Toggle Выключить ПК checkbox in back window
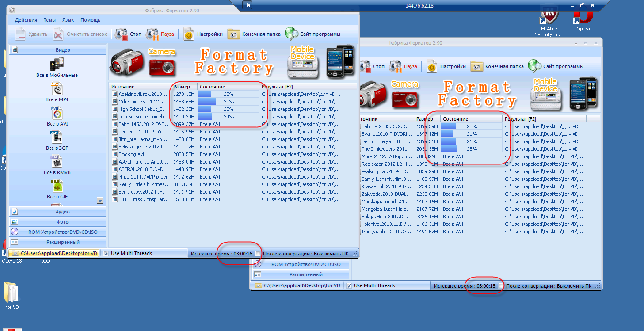The height and width of the screenshot is (331, 644). point(501,286)
